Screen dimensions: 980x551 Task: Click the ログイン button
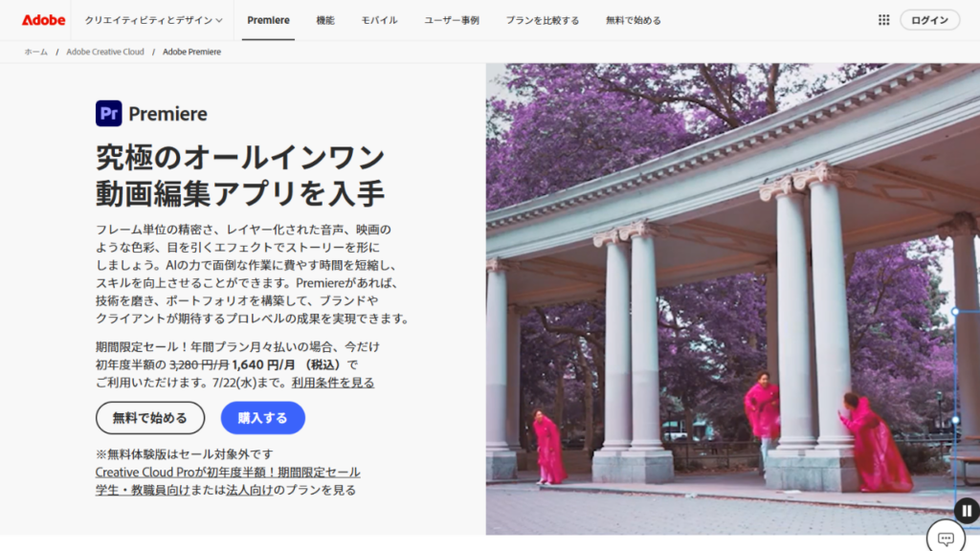pos(929,20)
